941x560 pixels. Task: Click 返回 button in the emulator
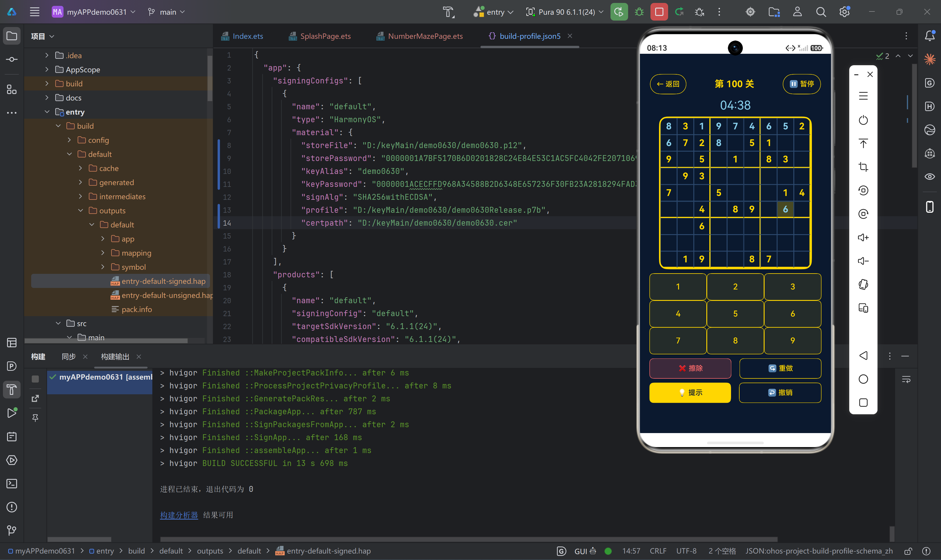tap(668, 84)
